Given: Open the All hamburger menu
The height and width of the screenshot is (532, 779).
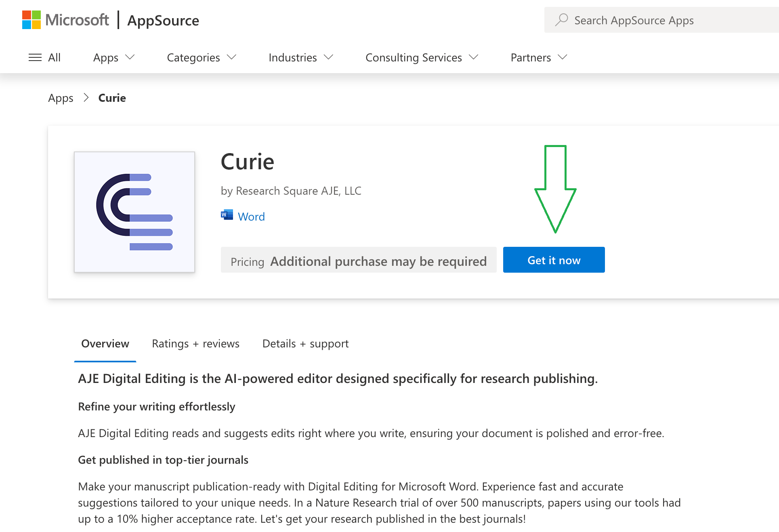Looking at the screenshot, I should tap(44, 57).
